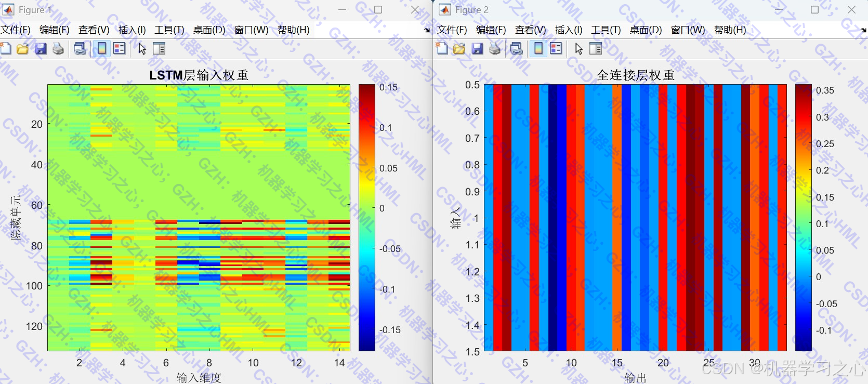The height and width of the screenshot is (384, 868).
Task: Click the LSTM weight heatmap in Figure 1
Action: pos(199,218)
